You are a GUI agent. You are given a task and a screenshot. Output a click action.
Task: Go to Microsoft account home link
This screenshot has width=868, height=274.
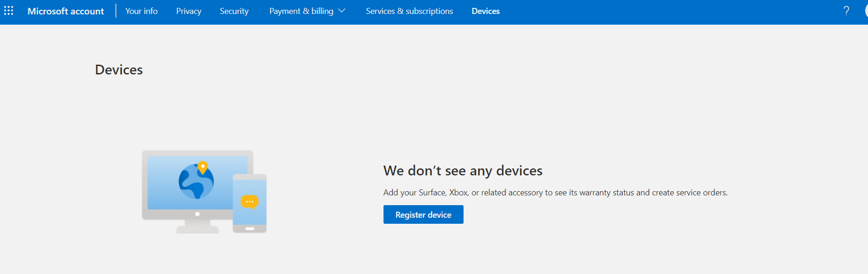point(66,11)
